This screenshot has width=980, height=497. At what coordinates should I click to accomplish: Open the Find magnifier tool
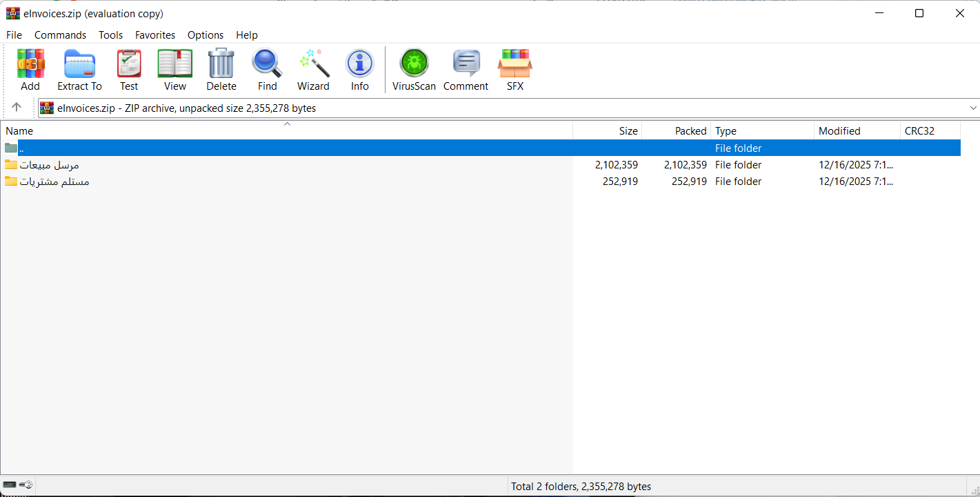[267, 70]
